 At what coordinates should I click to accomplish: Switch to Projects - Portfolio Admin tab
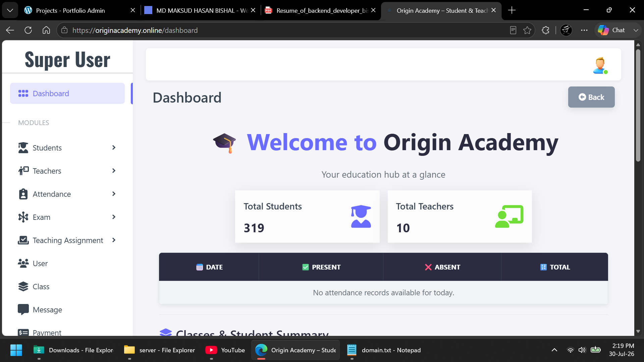(79, 10)
